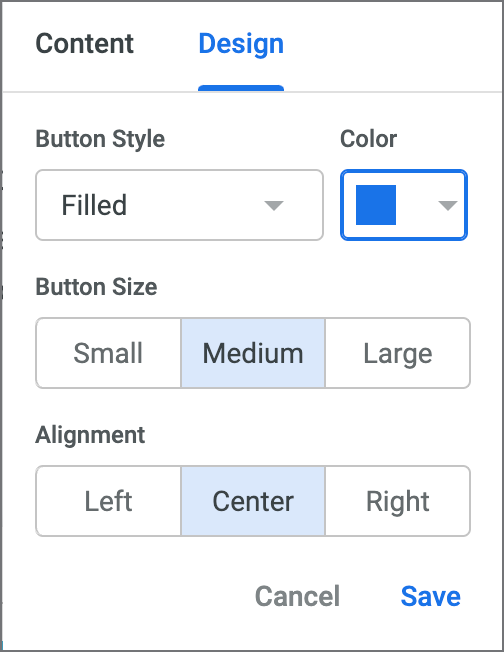The image size is (504, 652).
Task: Click the arrow icon in Button Style box
Action: click(x=274, y=205)
